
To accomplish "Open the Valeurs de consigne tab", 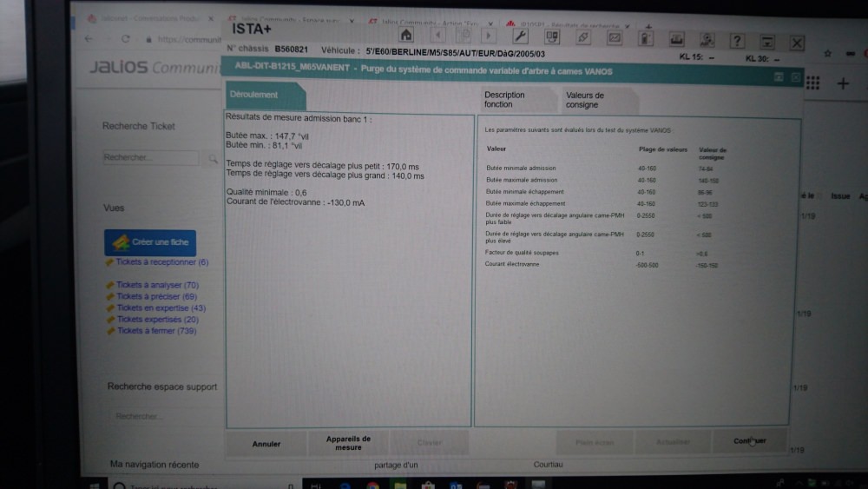I will 598,100.
